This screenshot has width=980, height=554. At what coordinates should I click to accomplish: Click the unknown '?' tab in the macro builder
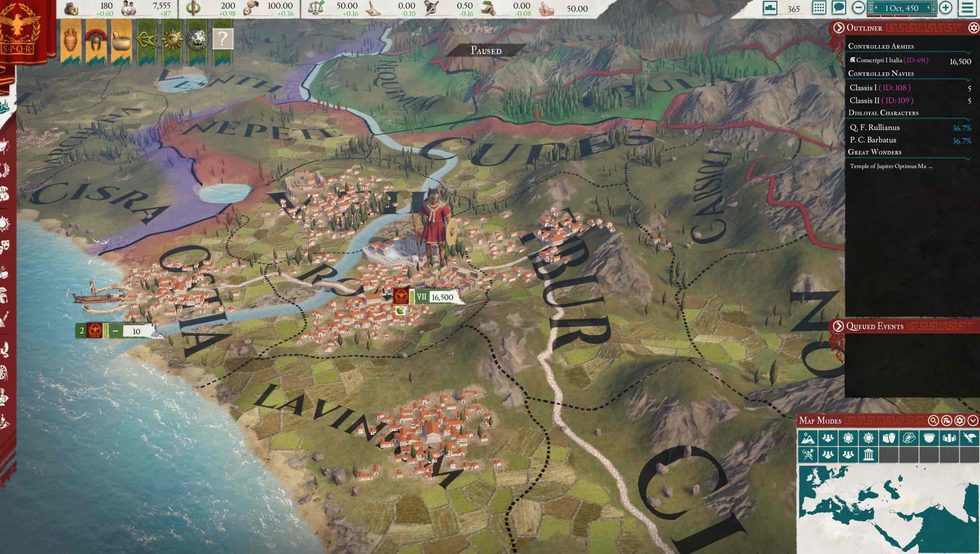pos(223,40)
